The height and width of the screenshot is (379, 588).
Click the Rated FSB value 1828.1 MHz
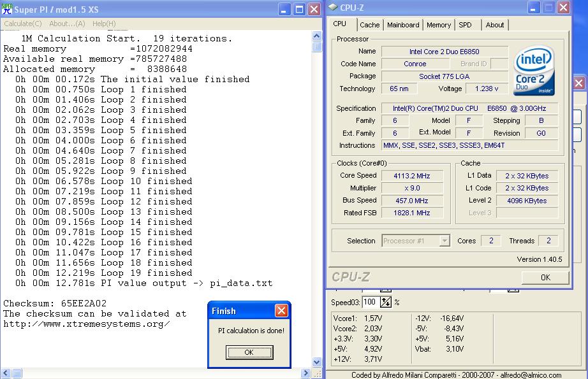412,213
